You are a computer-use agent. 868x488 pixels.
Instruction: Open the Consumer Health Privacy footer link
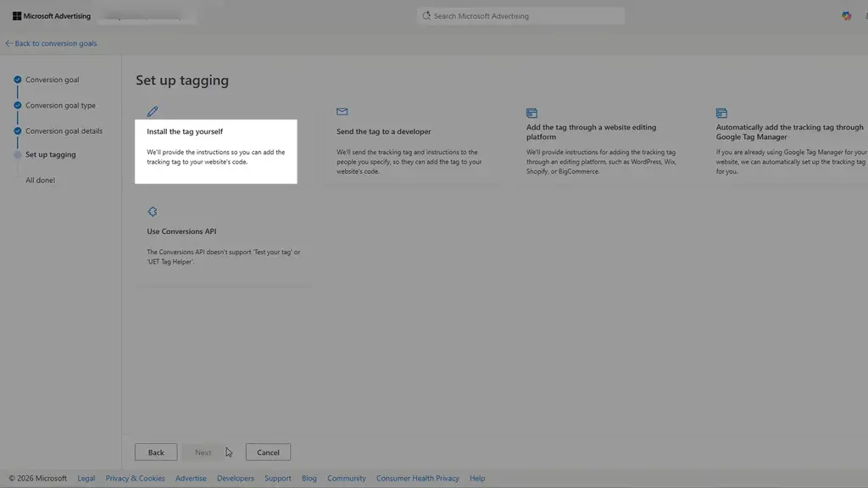click(417, 478)
